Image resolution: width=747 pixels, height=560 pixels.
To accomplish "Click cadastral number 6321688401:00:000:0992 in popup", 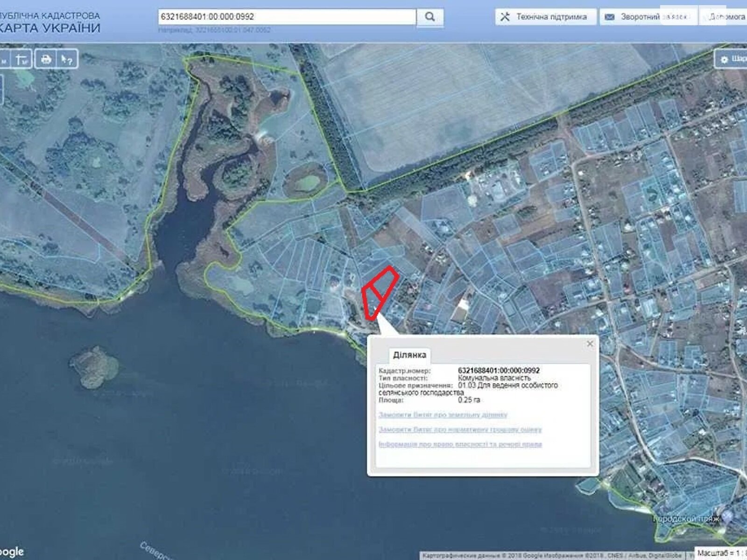I will coord(499,371).
